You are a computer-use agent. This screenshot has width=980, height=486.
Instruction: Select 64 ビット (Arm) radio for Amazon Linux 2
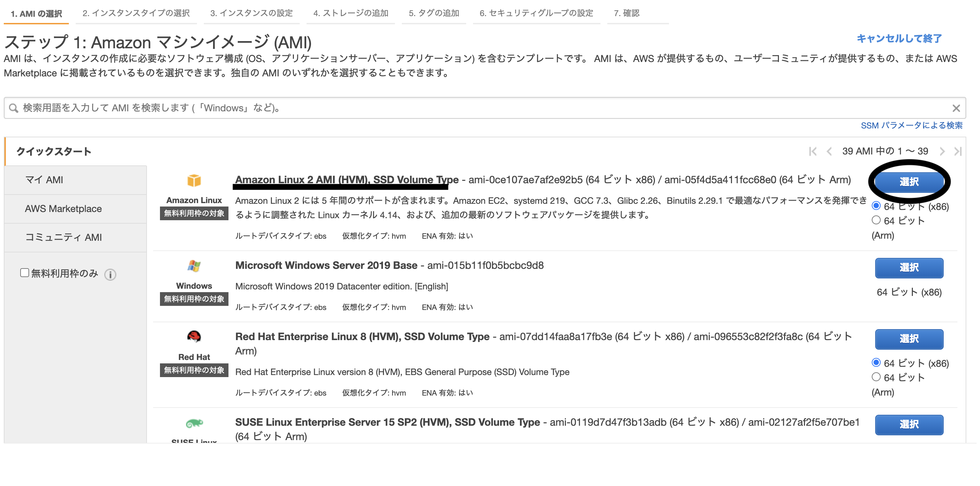coord(877,221)
